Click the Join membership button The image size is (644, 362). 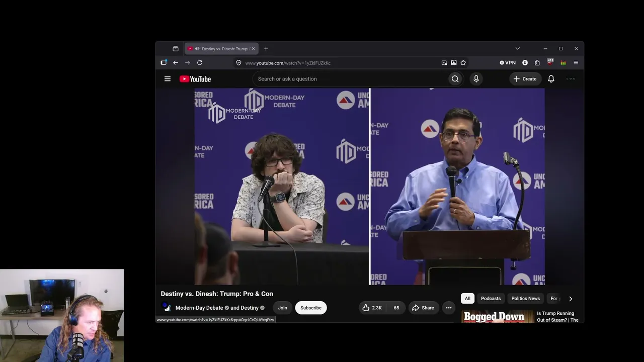click(282, 308)
